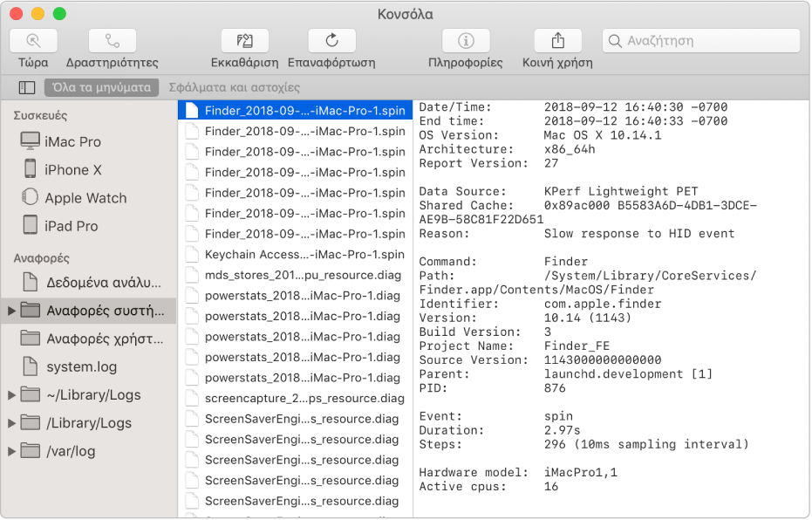
Task: Expand the ~/Library/Logs folder
Action: [x=11, y=394]
